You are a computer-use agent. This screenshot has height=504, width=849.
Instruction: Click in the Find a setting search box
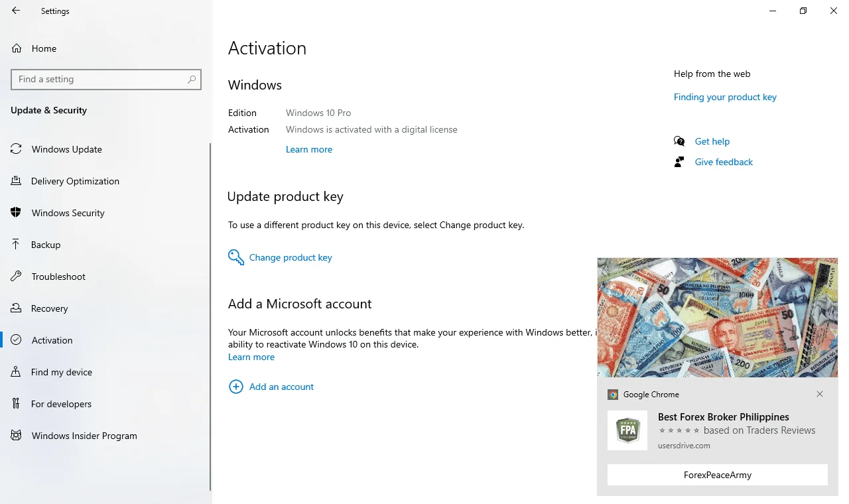106,79
